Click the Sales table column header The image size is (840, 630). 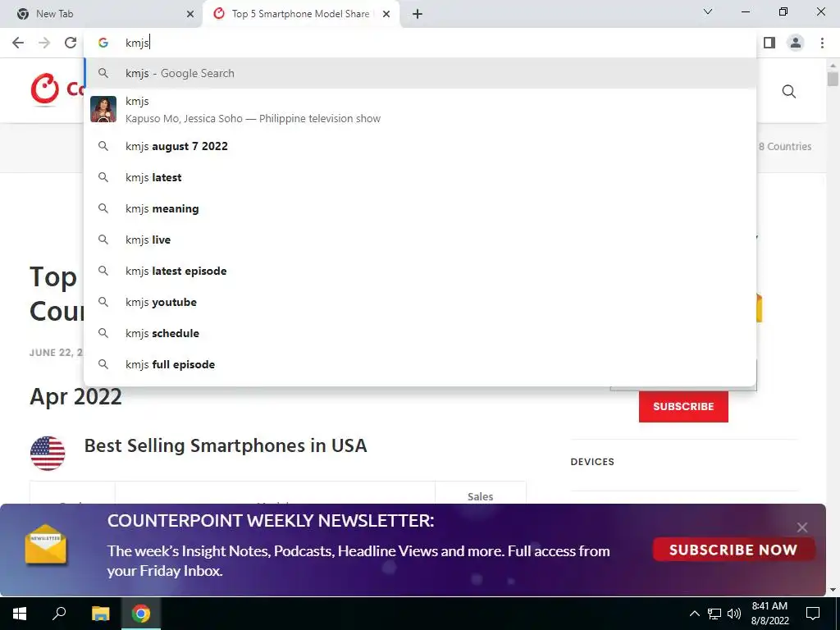coord(480,496)
